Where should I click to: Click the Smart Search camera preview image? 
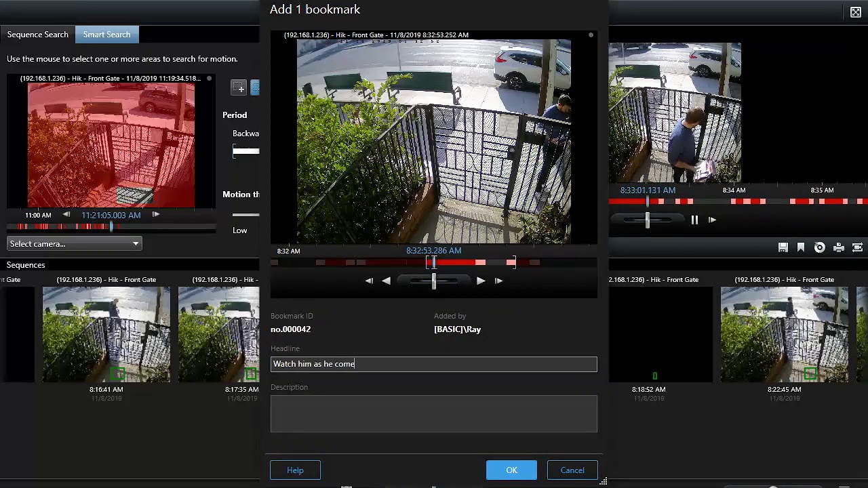pyautogui.click(x=111, y=145)
